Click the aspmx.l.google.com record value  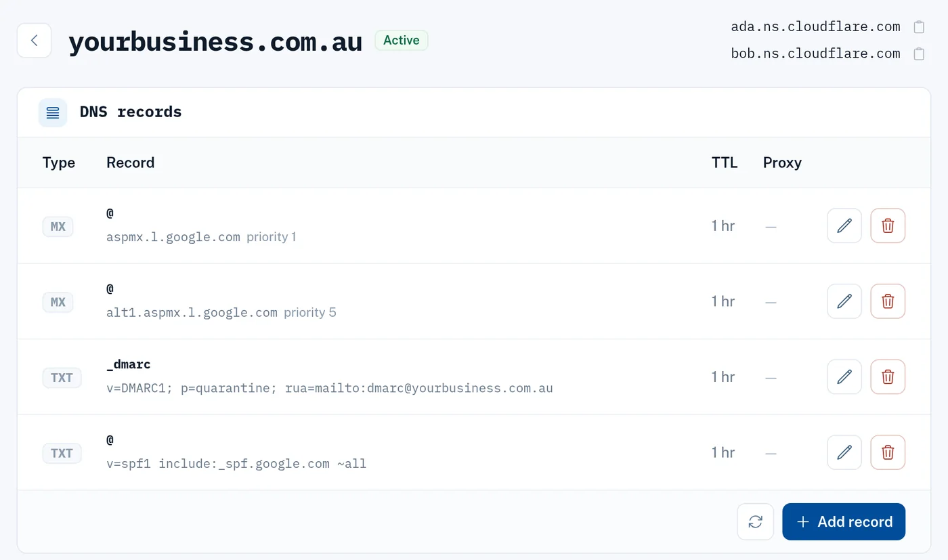tap(173, 237)
